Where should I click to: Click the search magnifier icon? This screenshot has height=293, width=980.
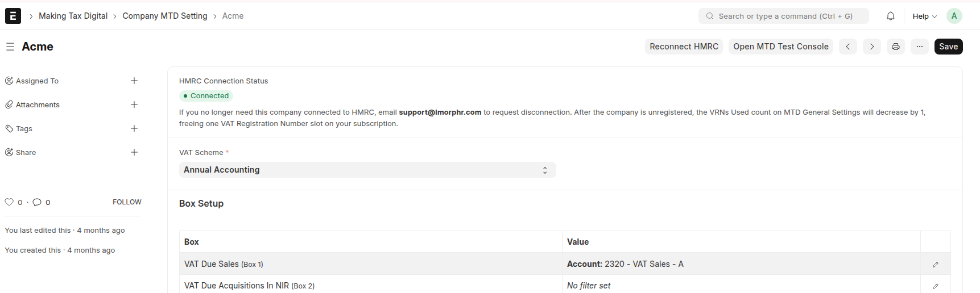[710, 16]
